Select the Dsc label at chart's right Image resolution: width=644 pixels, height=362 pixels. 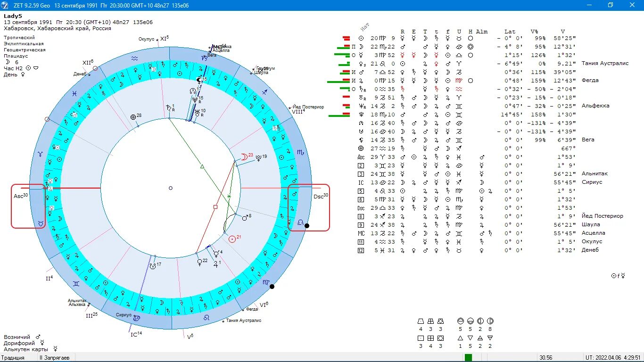[321, 196]
